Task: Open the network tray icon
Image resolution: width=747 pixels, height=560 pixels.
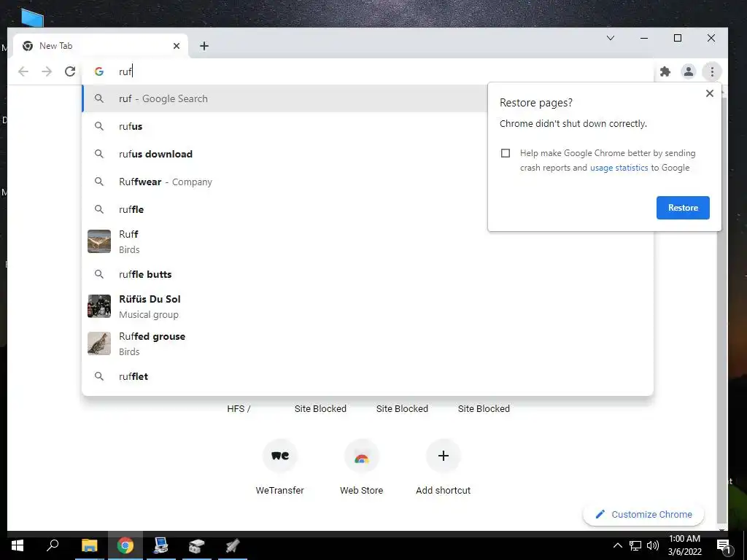Action: (635, 545)
